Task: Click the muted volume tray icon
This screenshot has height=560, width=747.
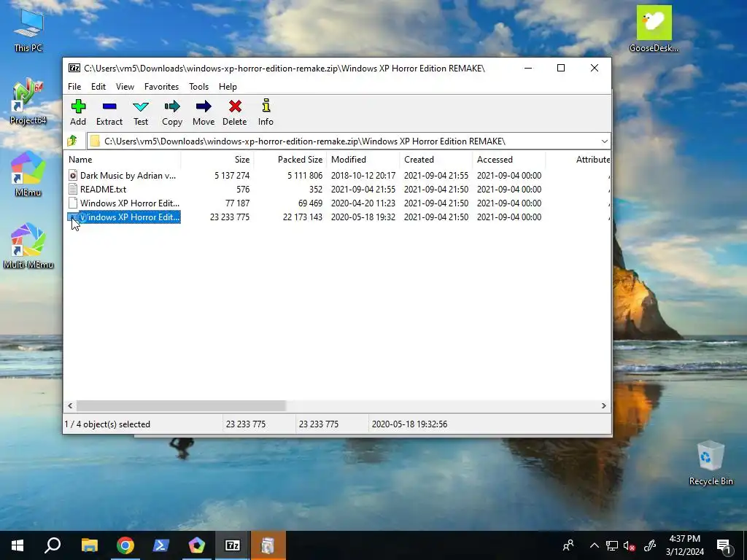Action: click(629, 545)
